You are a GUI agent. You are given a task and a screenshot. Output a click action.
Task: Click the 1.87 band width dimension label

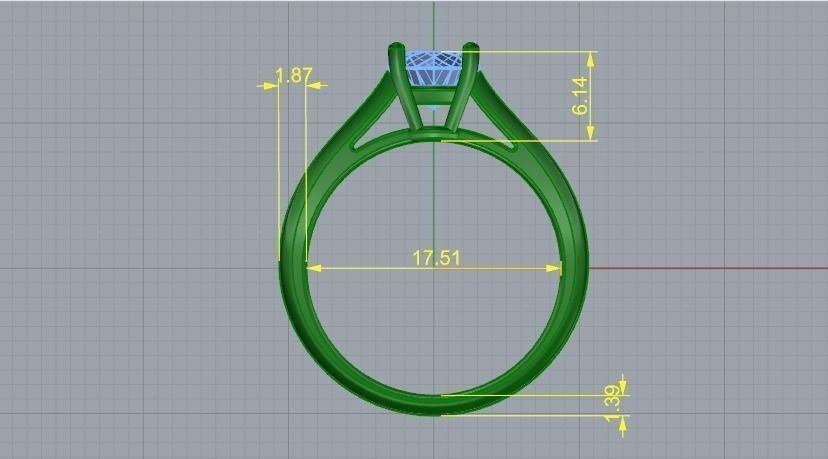point(294,75)
